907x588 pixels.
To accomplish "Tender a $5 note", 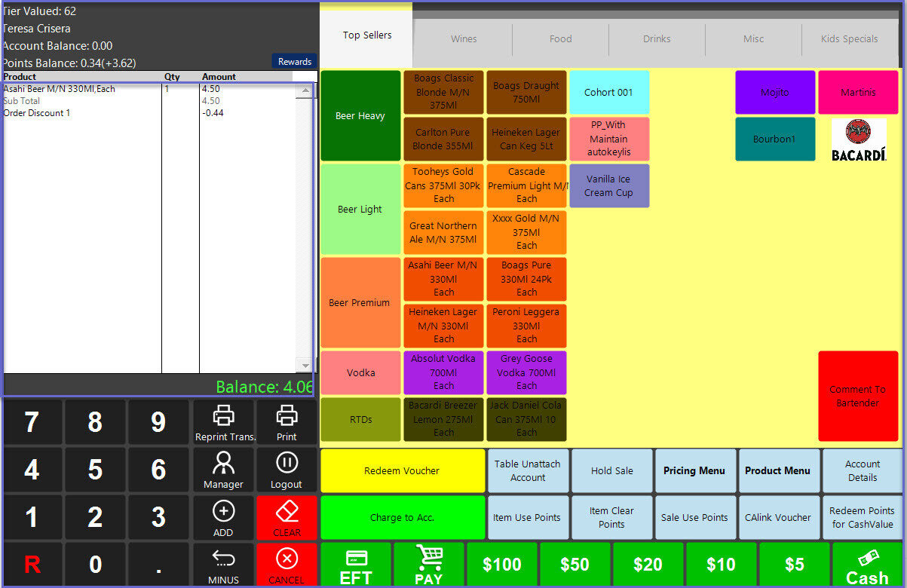I will [794, 565].
